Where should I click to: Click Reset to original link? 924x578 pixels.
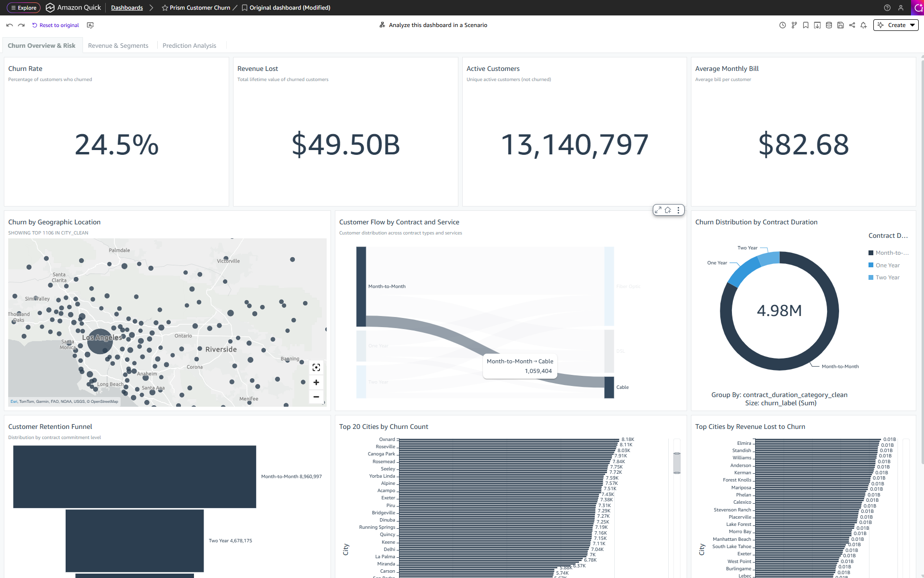point(55,25)
